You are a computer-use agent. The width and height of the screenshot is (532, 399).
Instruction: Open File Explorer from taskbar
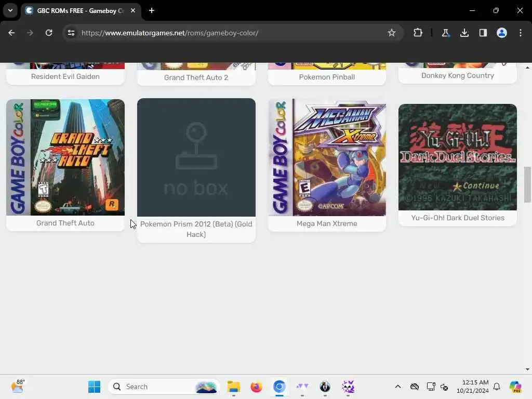click(x=233, y=387)
